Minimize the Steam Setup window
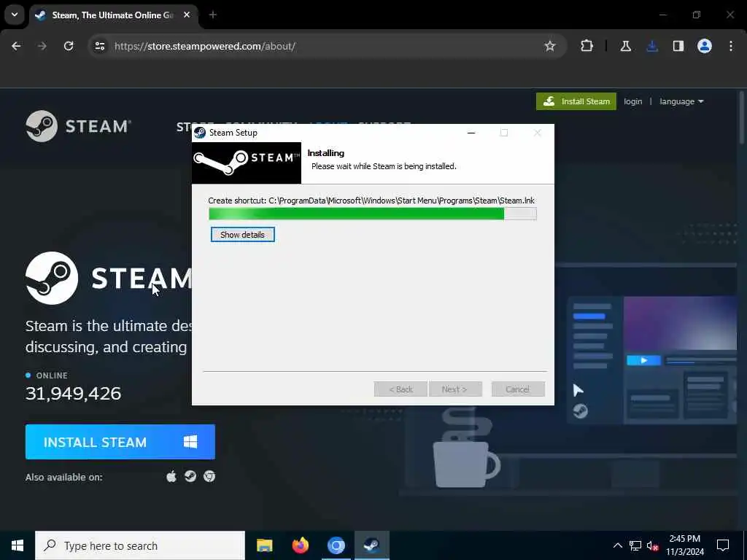Image resolution: width=747 pixels, height=560 pixels. (x=471, y=133)
